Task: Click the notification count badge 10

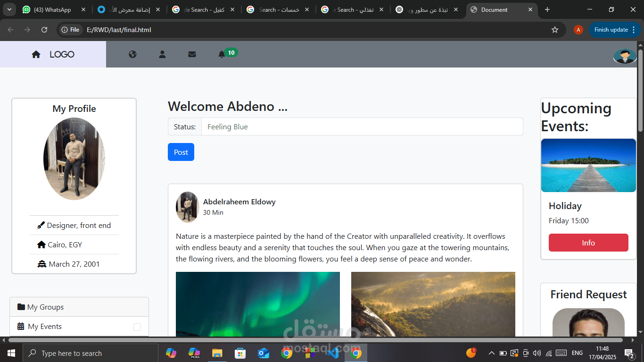Action: [231, 53]
